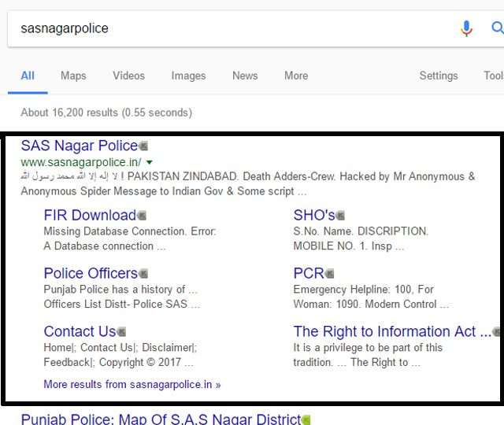
Task: Click the small icon beside SHO's link
Action: tap(340, 216)
